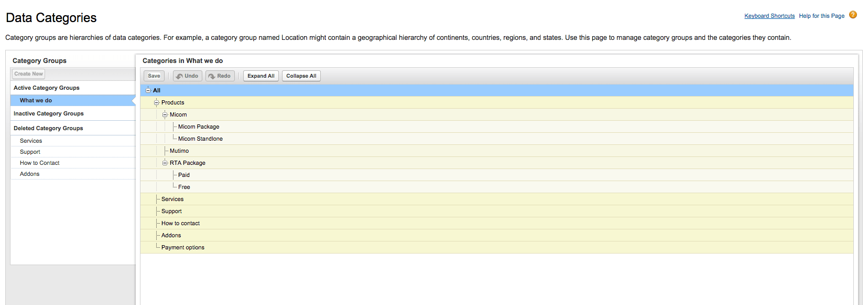
Task: Select the Micom category
Action: click(x=178, y=114)
